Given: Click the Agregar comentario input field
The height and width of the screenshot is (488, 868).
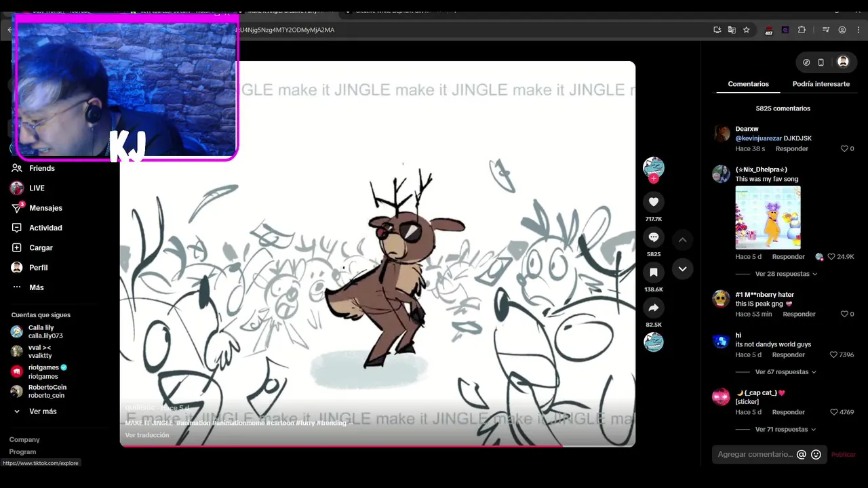Looking at the screenshot, I should pyautogui.click(x=754, y=455).
